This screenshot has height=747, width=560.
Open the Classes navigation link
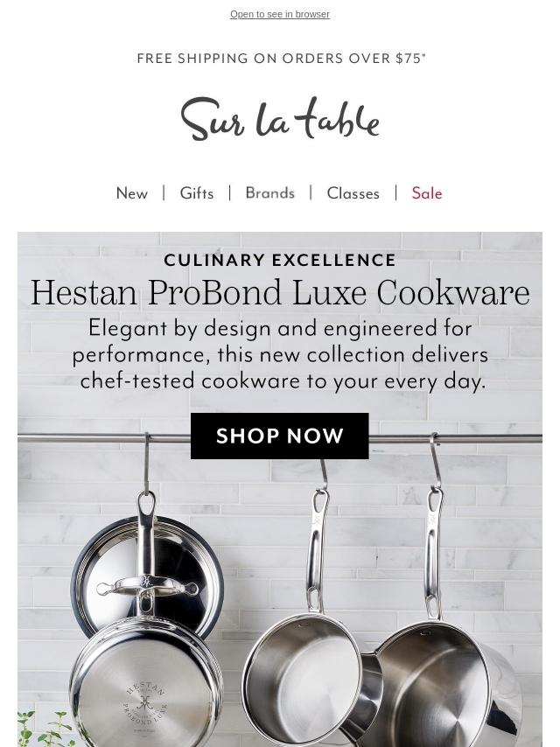click(x=353, y=193)
